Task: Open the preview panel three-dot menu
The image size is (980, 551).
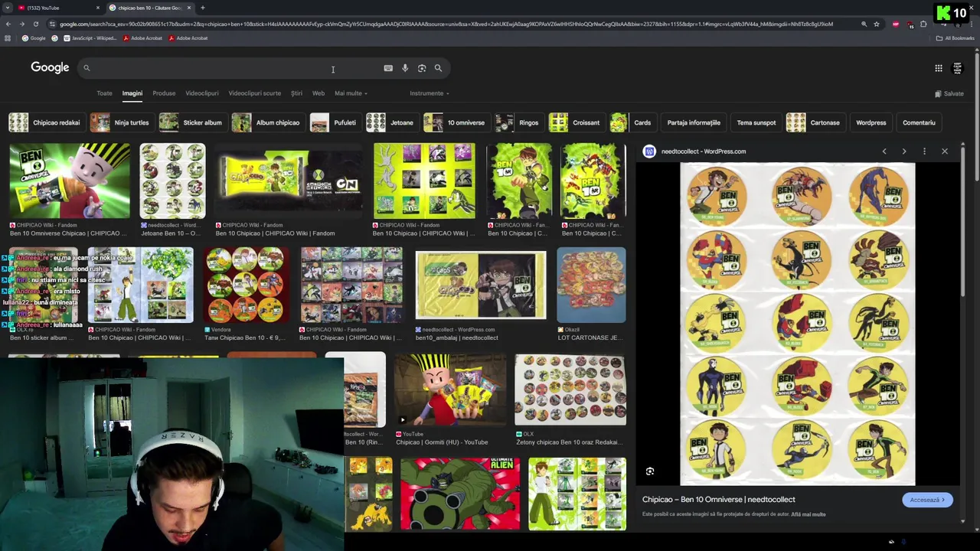Action: click(924, 152)
